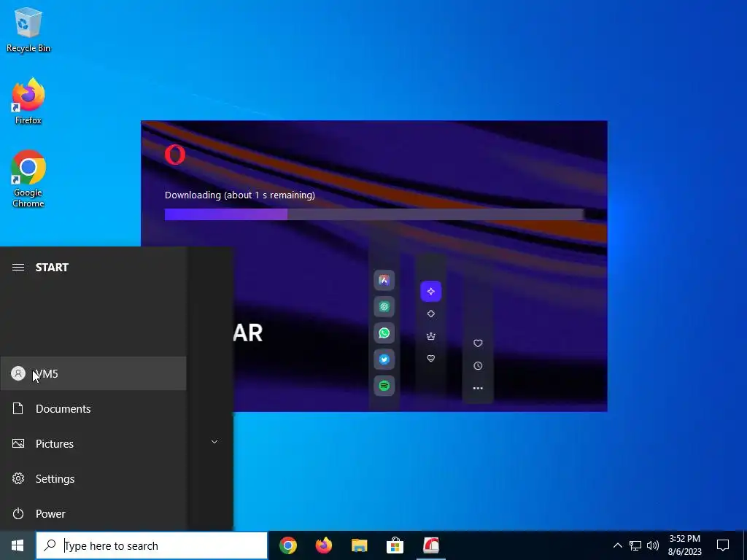Click the "Downloading (about 1 s remaining)" text

point(239,195)
